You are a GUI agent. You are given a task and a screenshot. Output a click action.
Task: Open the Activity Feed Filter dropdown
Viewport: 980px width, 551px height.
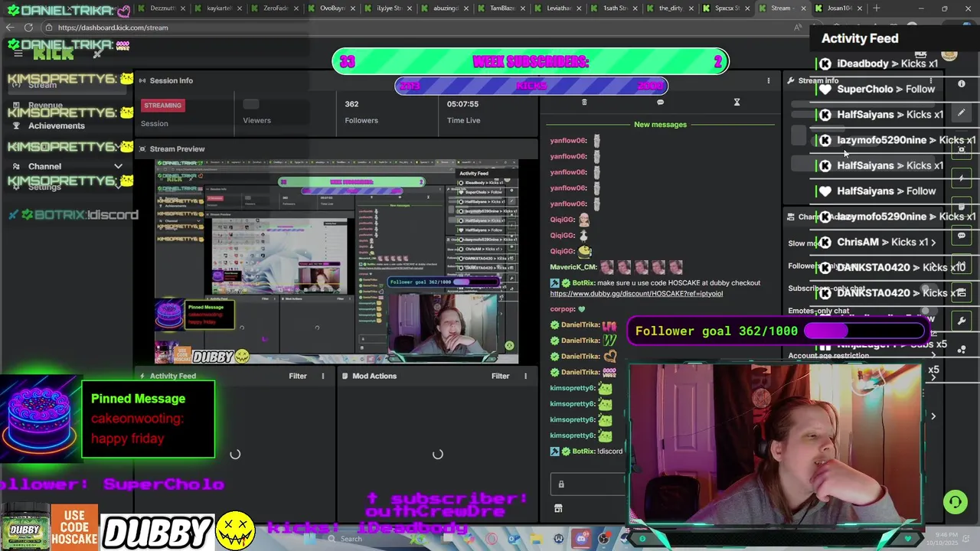tap(298, 376)
